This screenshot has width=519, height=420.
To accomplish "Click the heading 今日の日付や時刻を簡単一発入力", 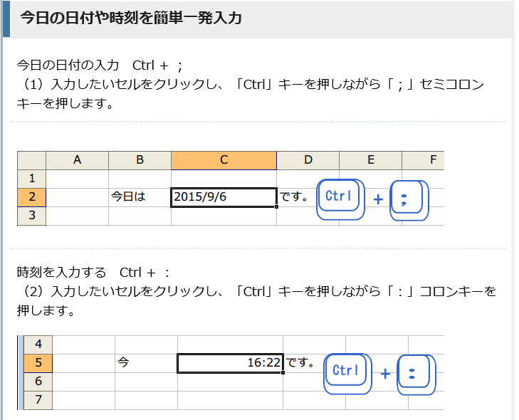I will pyautogui.click(x=130, y=18).
